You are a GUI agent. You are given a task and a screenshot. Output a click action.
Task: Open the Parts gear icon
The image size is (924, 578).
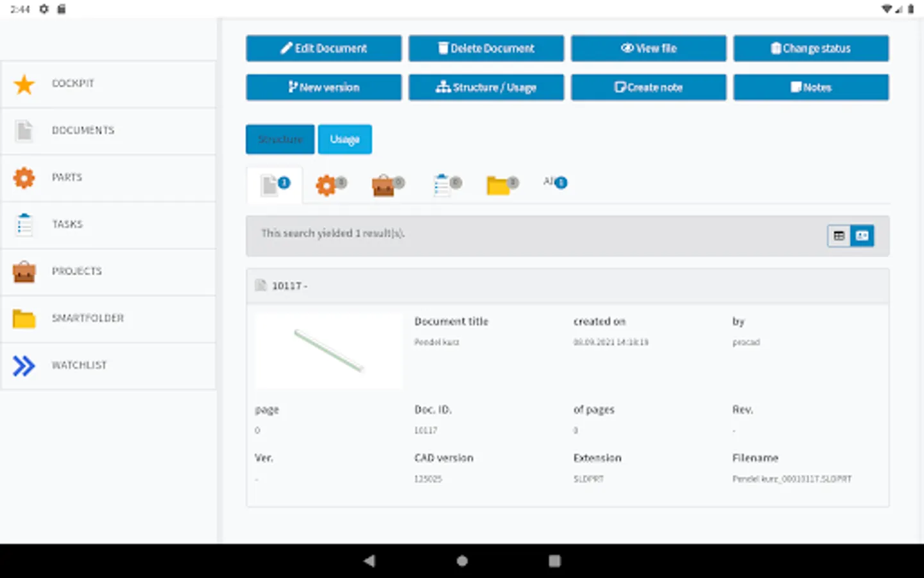(x=24, y=178)
